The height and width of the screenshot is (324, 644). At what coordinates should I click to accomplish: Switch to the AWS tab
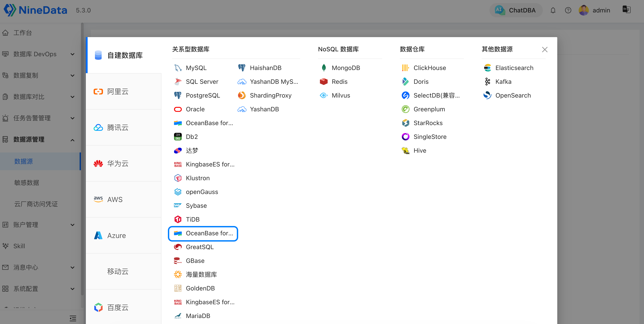pyautogui.click(x=123, y=200)
